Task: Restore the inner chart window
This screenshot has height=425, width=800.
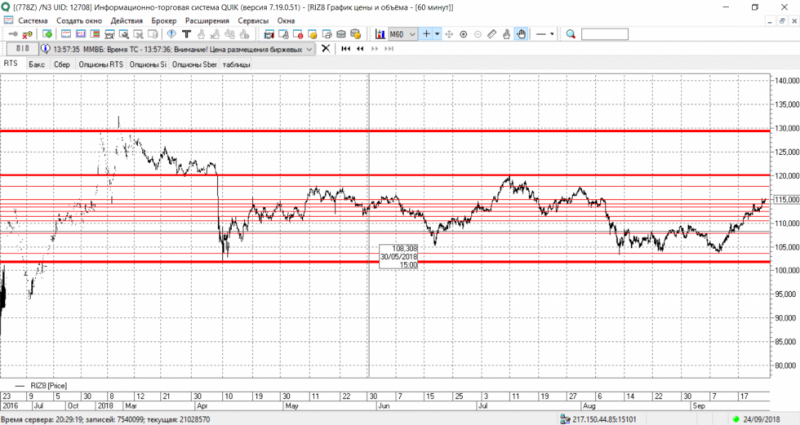Action: [782, 21]
